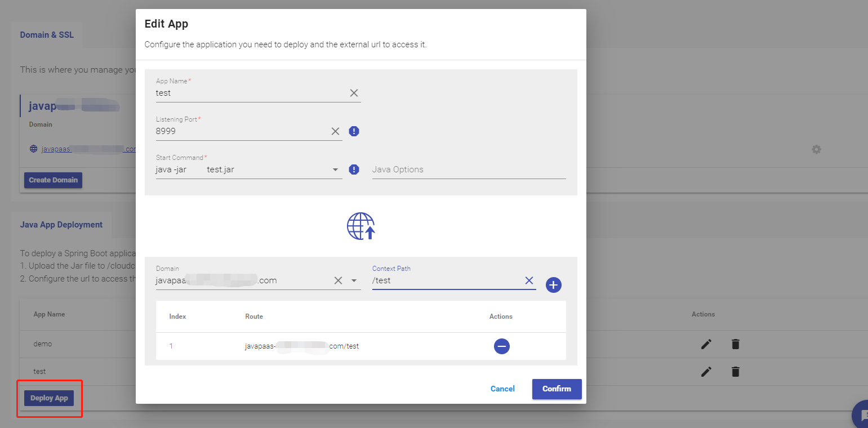Clear the App Name field using its X icon
The height and width of the screenshot is (428, 868).
354,93
